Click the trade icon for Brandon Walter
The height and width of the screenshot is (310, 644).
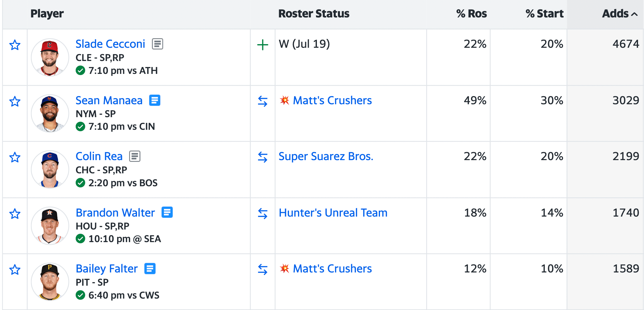(x=263, y=214)
